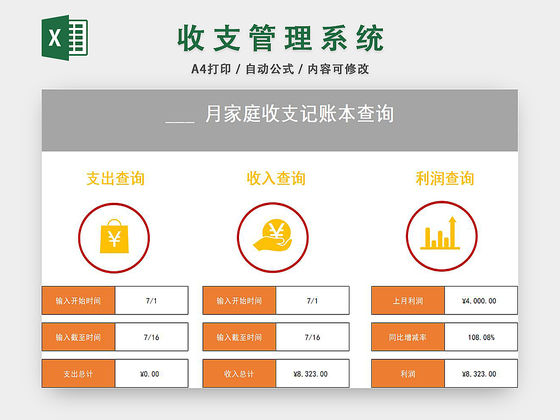Image resolution: width=560 pixels, height=420 pixels.
Task: Click the 上月利润 label
Action: tap(408, 300)
